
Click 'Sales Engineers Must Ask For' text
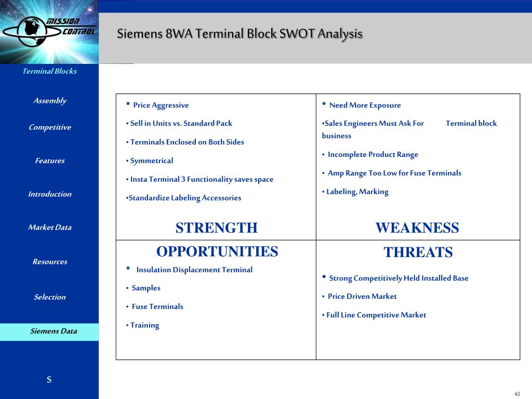373,124
